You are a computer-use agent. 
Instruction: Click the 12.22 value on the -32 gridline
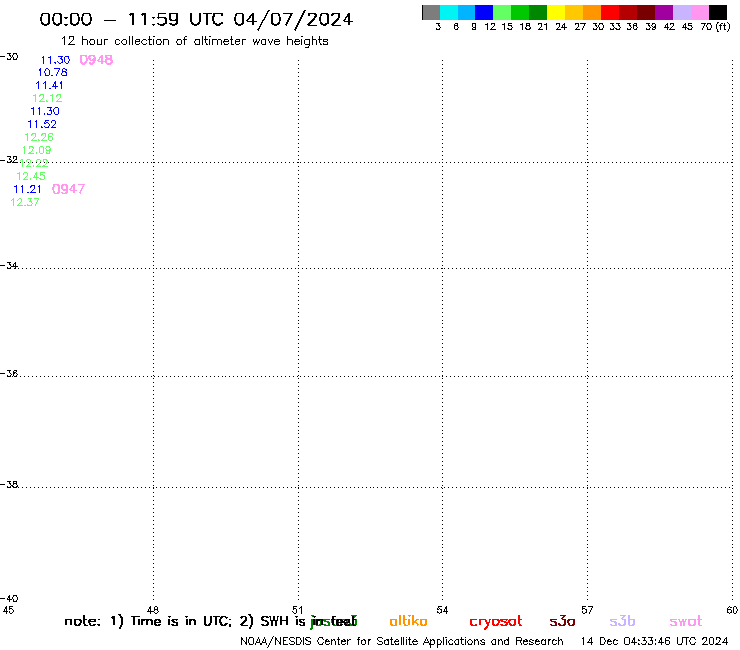click(x=34, y=163)
